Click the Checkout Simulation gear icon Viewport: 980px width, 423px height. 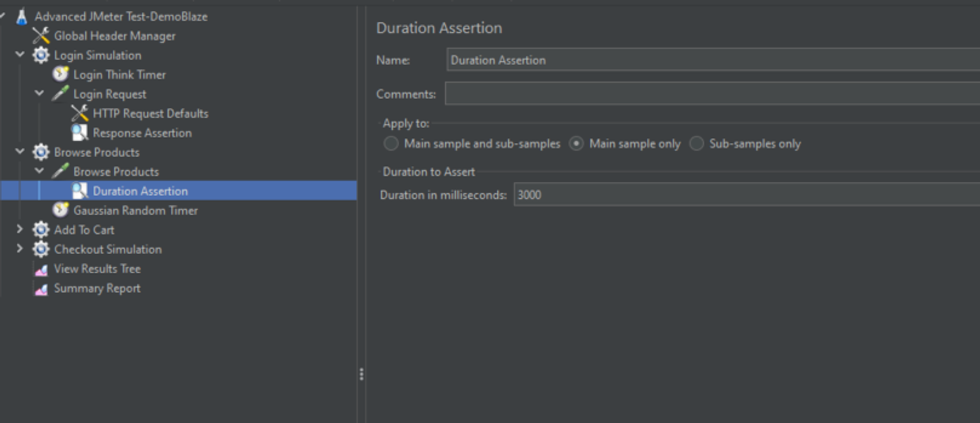41,249
